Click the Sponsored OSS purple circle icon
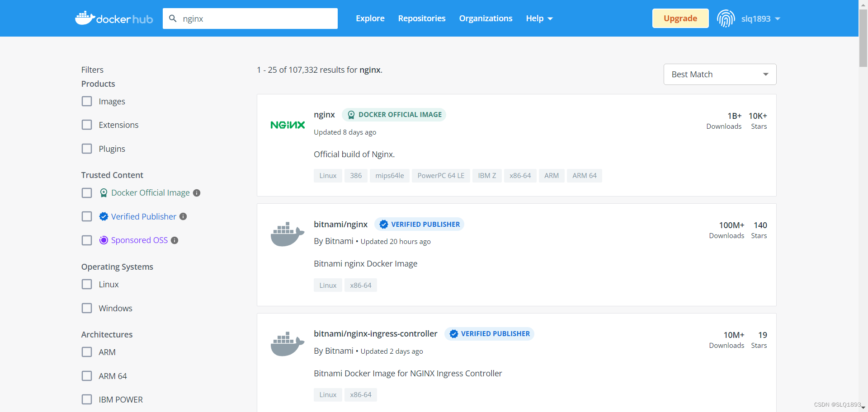The width and height of the screenshot is (868, 412). pyautogui.click(x=104, y=240)
